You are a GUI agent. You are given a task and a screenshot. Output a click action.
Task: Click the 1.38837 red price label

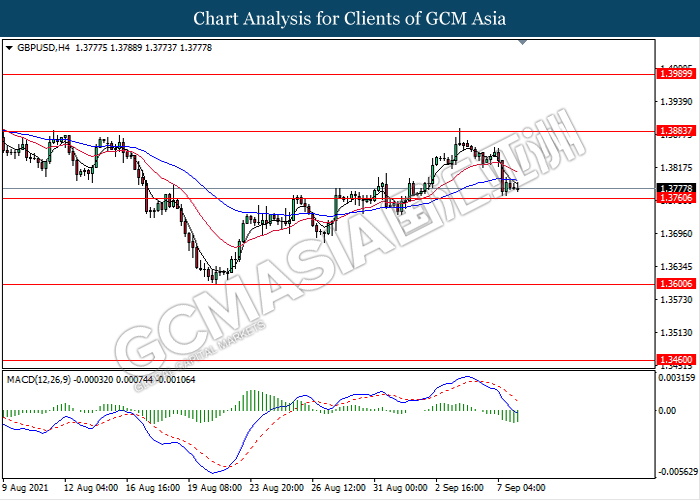click(676, 131)
